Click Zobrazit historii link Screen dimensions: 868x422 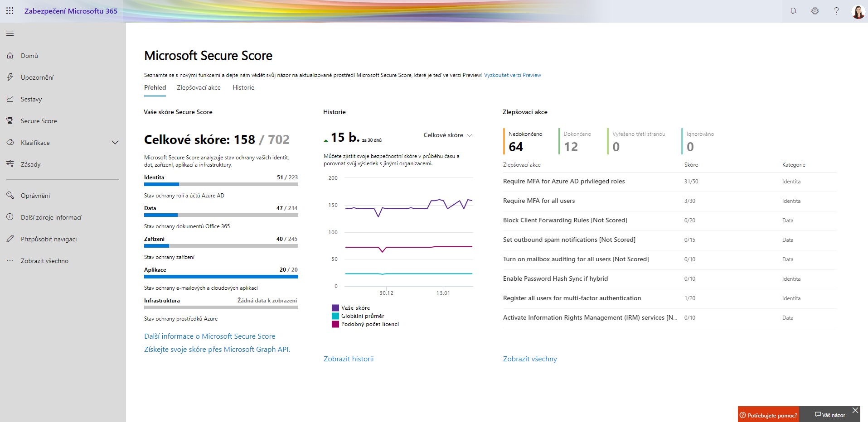pyautogui.click(x=349, y=359)
